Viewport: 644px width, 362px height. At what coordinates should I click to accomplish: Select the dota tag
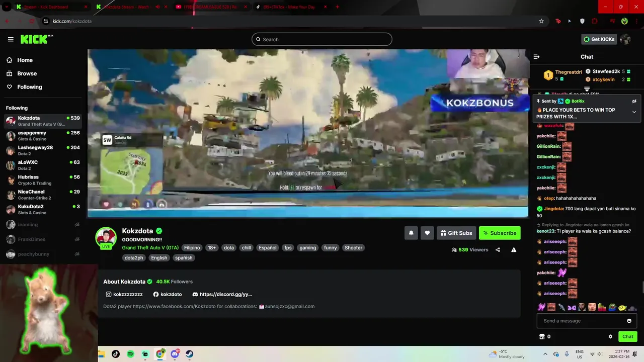pyautogui.click(x=229, y=247)
